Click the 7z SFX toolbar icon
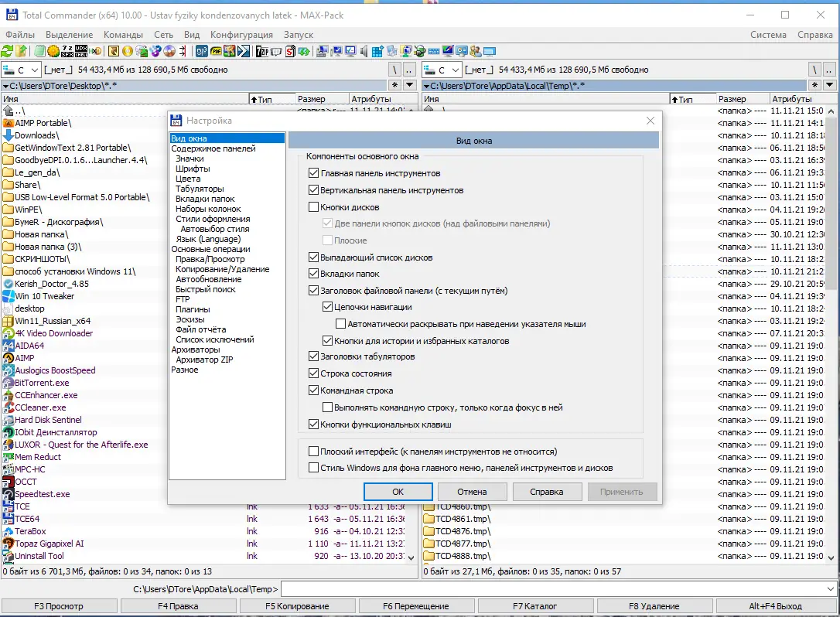 tap(67, 52)
